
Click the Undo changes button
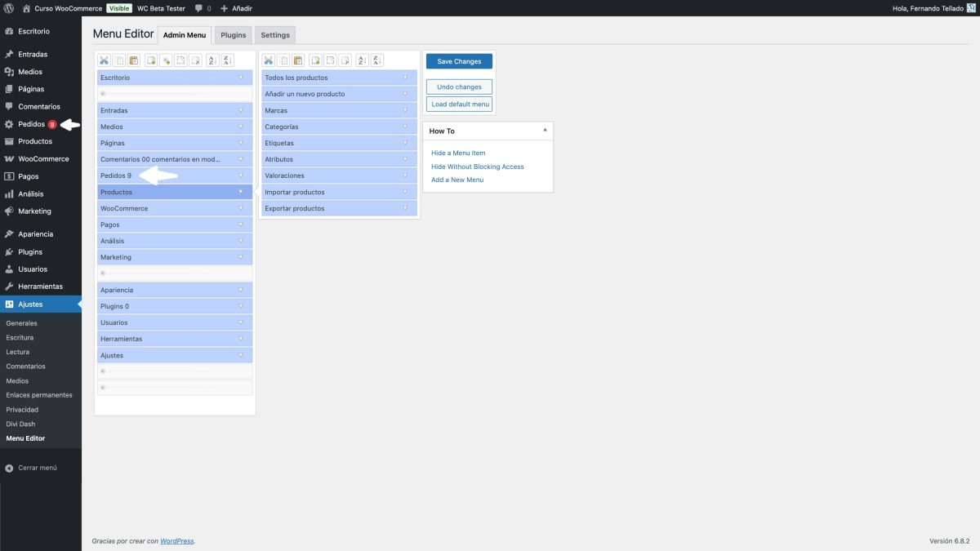tap(459, 87)
